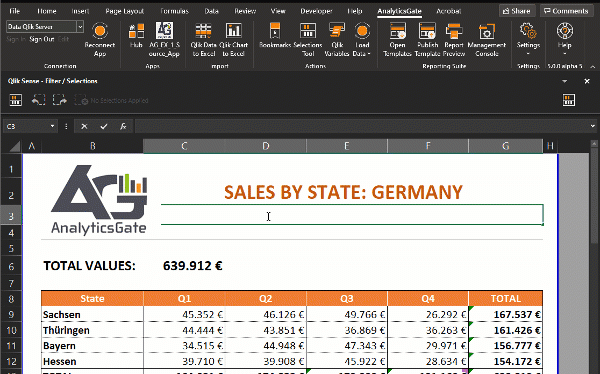Screen dimensions: 600x374
Task: Open the Comments button
Action: (x=566, y=11)
